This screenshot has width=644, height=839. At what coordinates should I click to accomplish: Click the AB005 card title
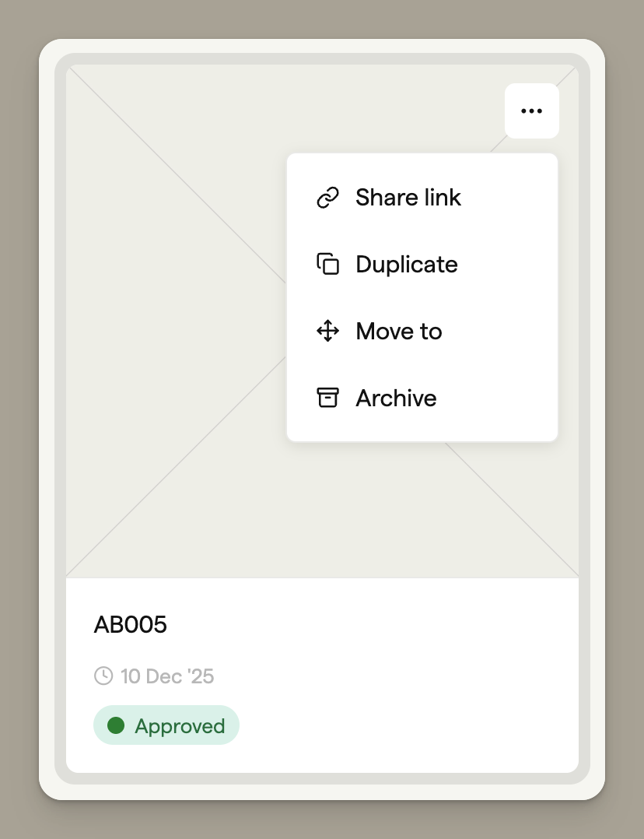click(131, 625)
